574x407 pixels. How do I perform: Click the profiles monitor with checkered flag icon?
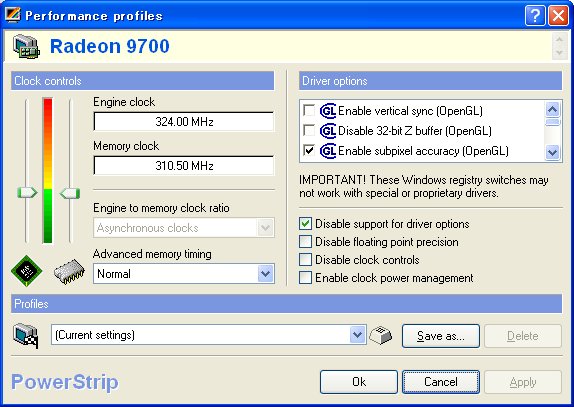26,336
